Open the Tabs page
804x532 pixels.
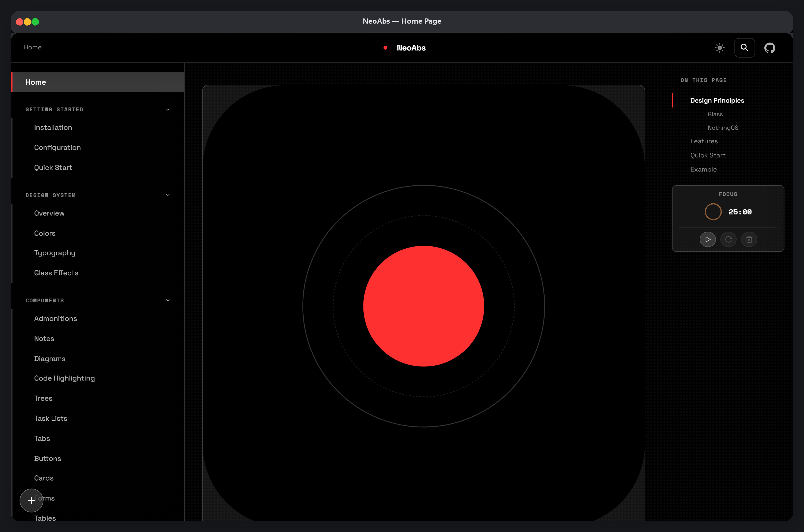tap(42, 438)
